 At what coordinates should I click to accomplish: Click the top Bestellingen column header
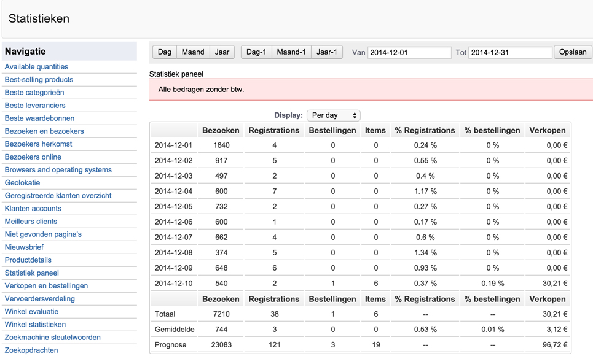(332, 130)
